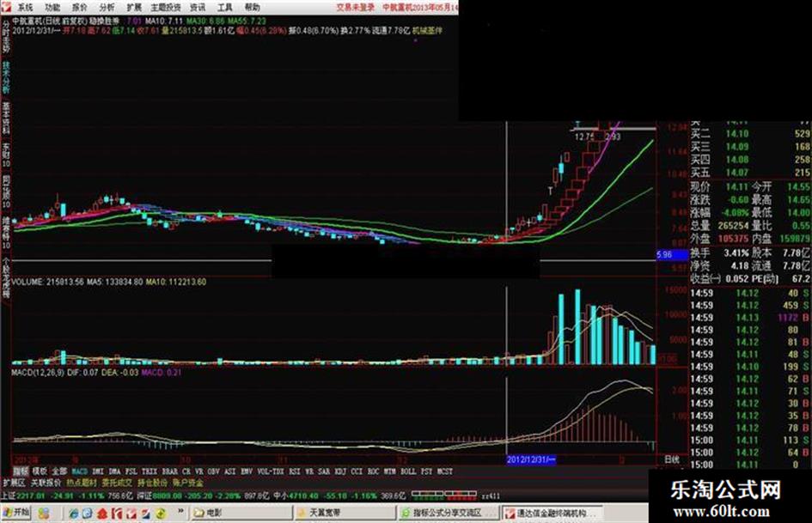Select the 个股龙虎榜 side tab
The width and height of the screenshot is (812, 523).
6,277
